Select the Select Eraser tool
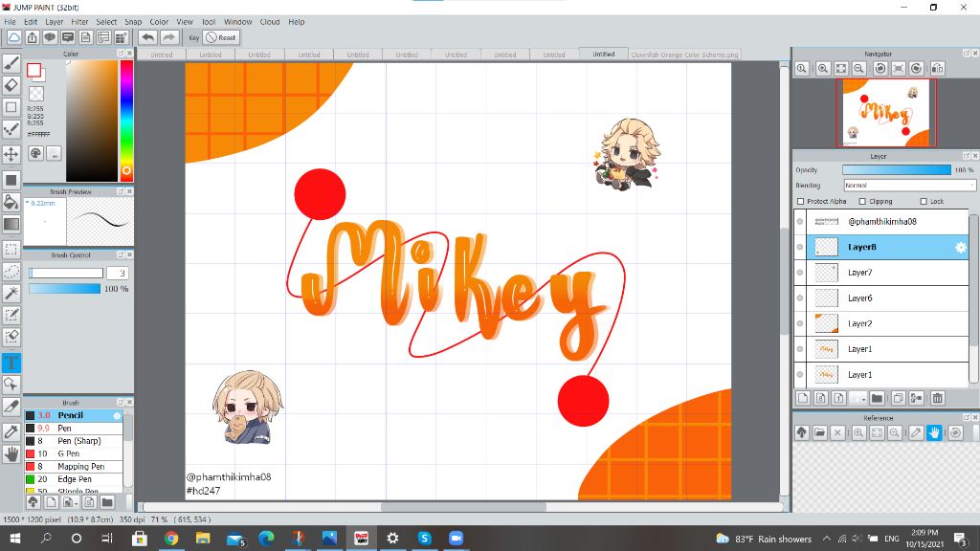The width and height of the screenshot is (980, 551). click(x=11, y=337)
